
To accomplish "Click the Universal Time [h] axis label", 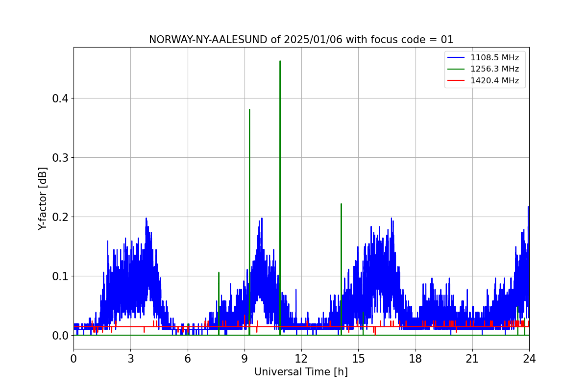I will click(x=301, y=372).
